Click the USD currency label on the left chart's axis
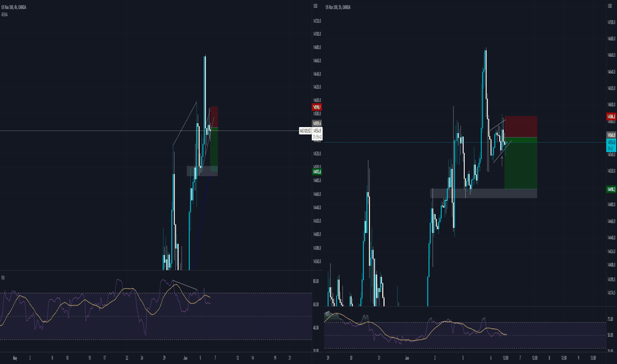617x364 pixels. point(315,7)
